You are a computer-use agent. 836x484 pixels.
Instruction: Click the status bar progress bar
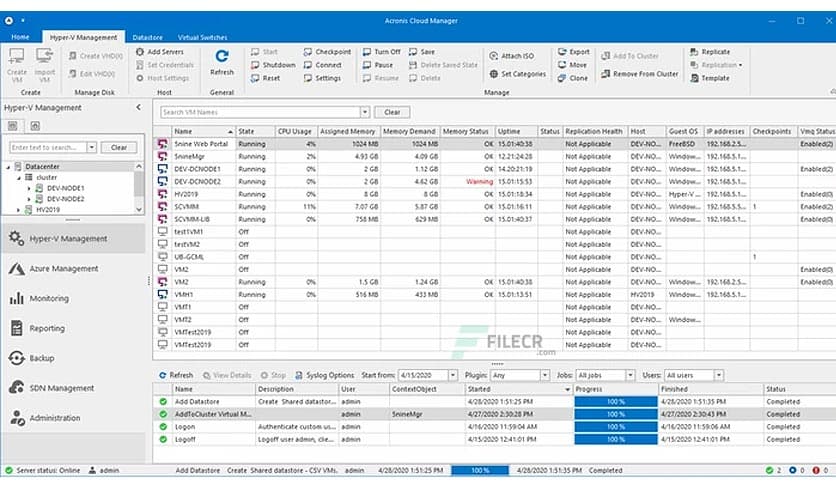pos(480,471)
